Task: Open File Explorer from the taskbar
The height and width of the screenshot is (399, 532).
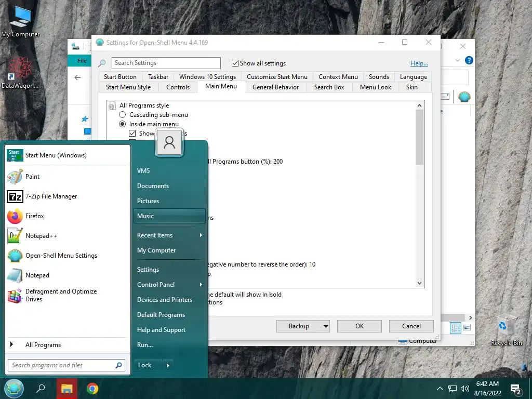Action: 67,389
